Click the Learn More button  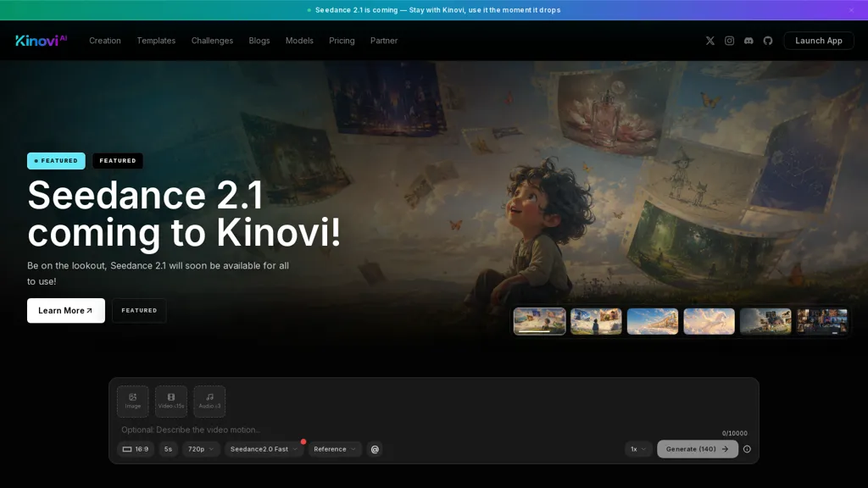(x=66, y=310)
